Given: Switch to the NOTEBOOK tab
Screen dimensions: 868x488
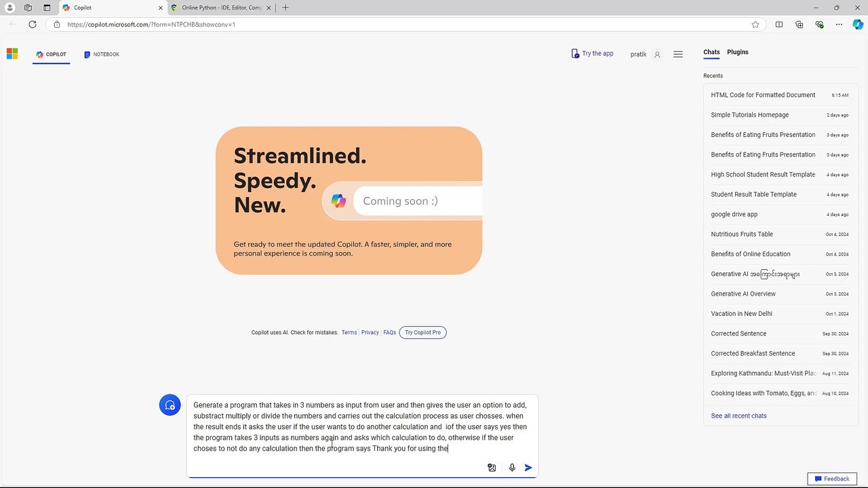Looking at the screenshot, I should tap(102, 54).
